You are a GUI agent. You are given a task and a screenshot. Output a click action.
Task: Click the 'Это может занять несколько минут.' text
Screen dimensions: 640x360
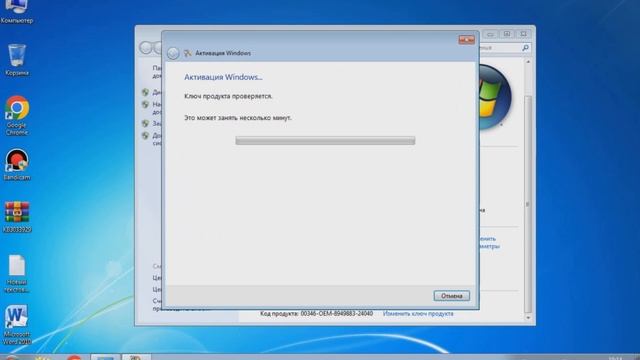(238, 118)
